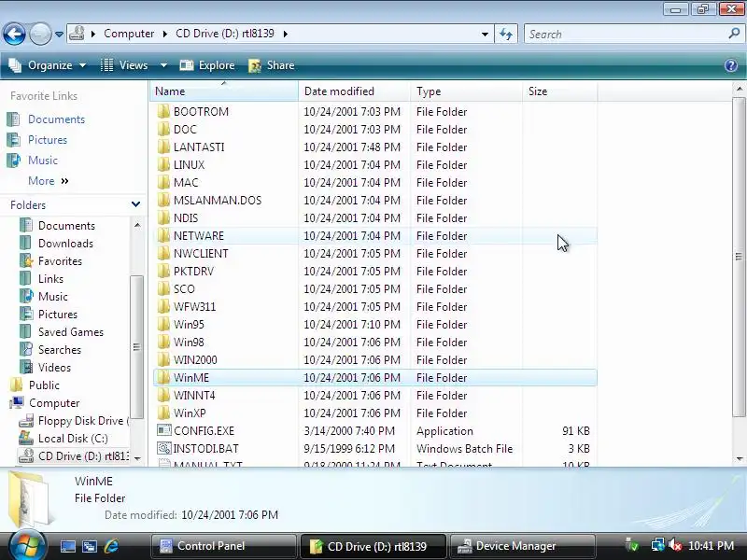This screenshot has width=747, height=560.
Task: Open the Organize menu
Action: coord(48,65)
